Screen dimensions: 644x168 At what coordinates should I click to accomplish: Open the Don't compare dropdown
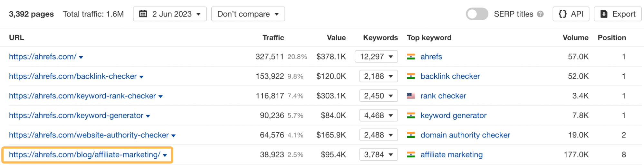point(248,14)
